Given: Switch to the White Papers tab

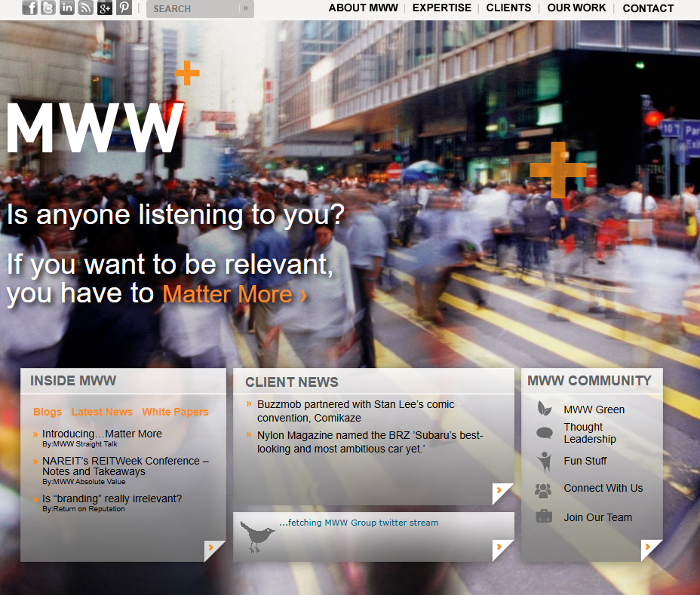Looking at the screenshot, I should pos(175,412).
